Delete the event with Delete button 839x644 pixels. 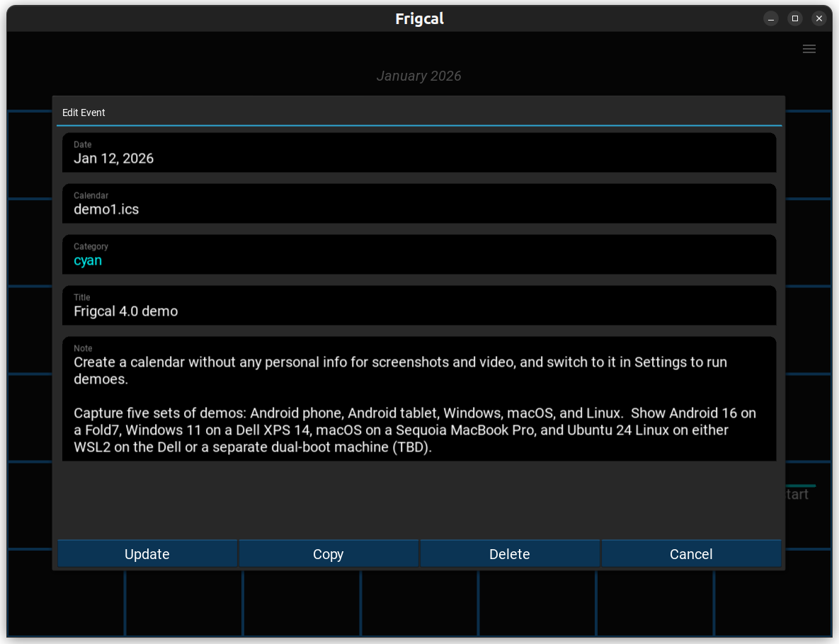coord(509,554)
